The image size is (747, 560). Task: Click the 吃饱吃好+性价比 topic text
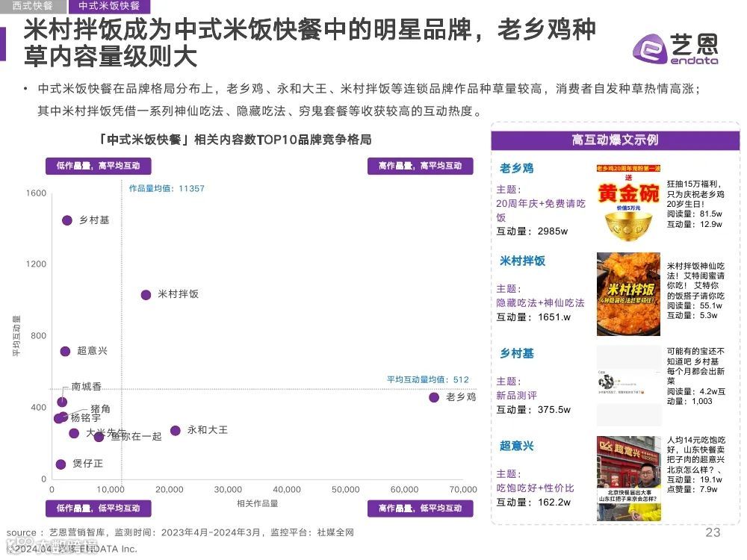click(x=535, y=488)
